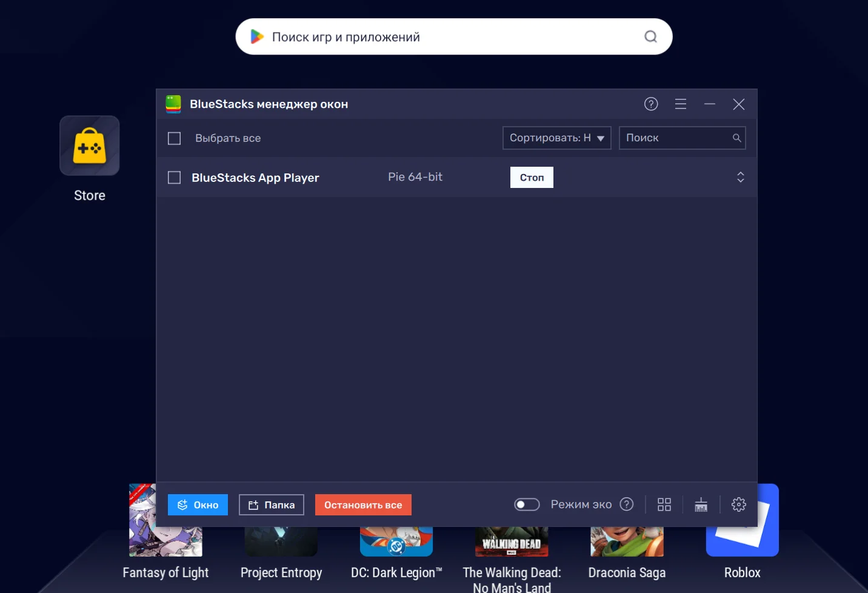Click the Папка button
Image resolution: width=868 pixels, height=593 pixels.
coord(272,505)
